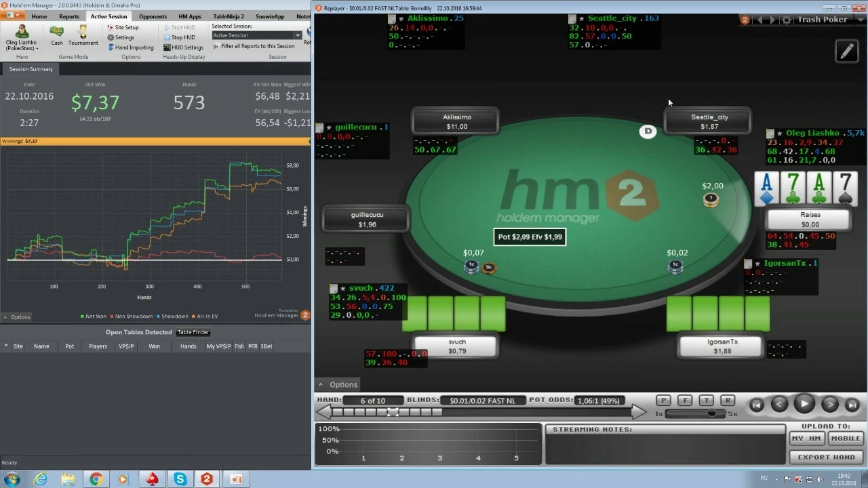Screen dimensions: 868x488
Task: Sort open tables by Players column
Action: click(98, 346)
